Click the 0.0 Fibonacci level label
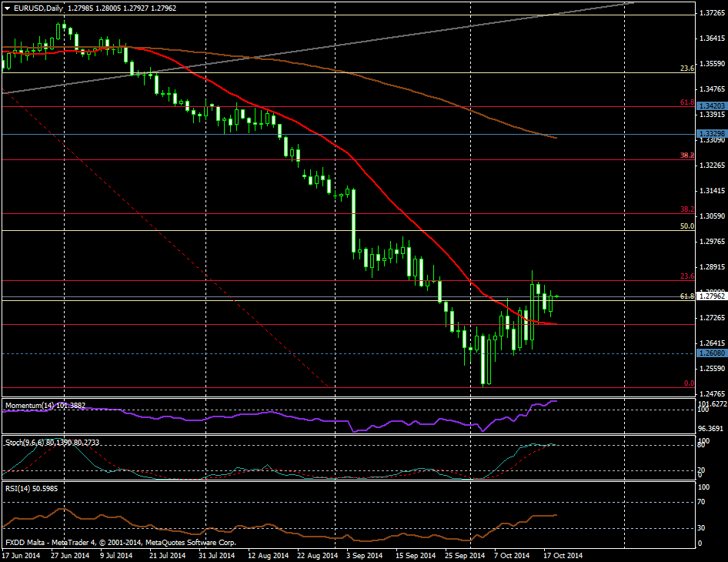The image size is (728, 562). tap(690, 383)
